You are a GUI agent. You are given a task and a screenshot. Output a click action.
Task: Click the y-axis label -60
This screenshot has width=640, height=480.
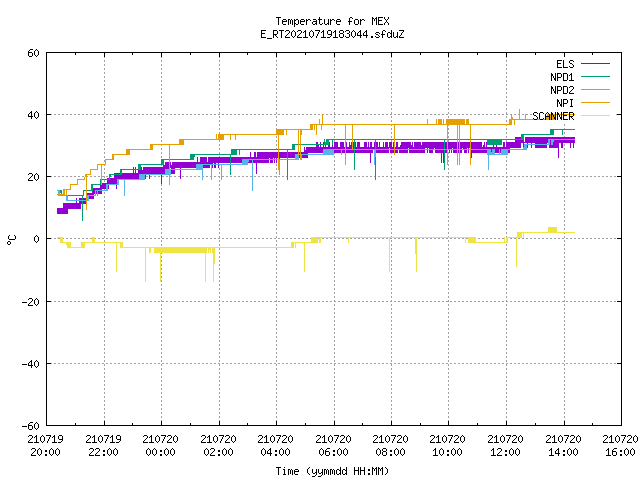click(x=31, y=426)
